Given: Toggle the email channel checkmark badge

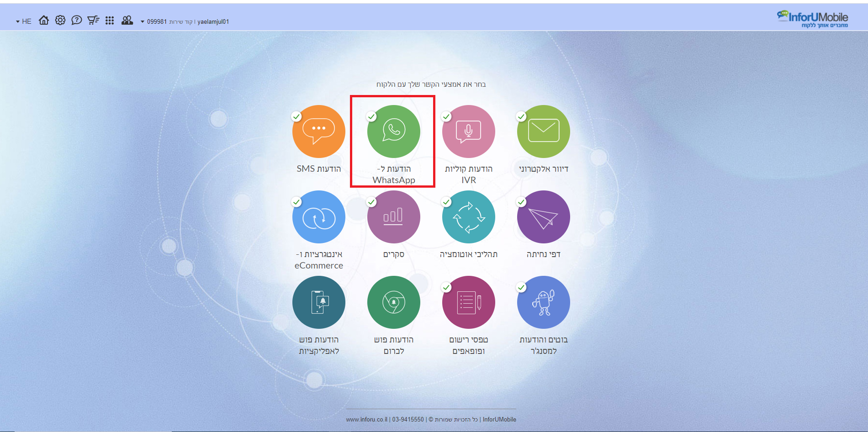Looking at the screenshot, I should pyautogui.click(x=521, y=116).
